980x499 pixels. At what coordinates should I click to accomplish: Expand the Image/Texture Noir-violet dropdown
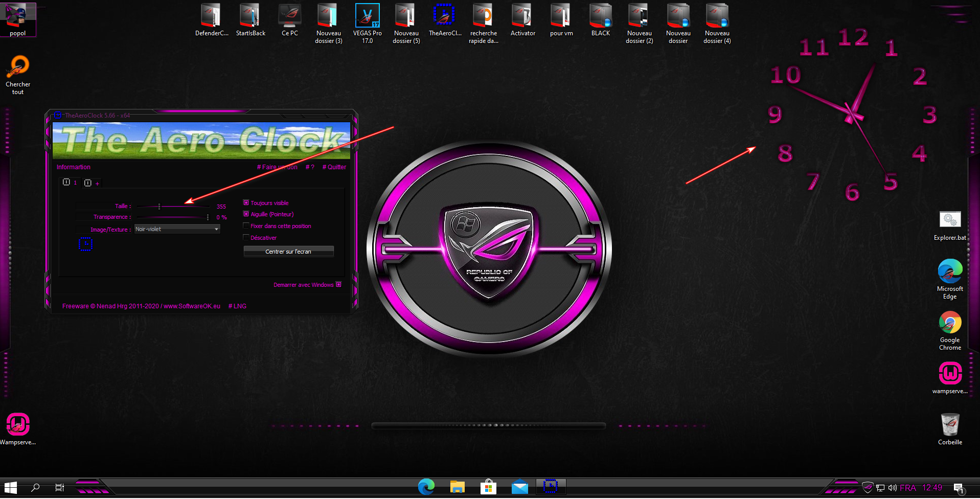click(x=216, y=229)
